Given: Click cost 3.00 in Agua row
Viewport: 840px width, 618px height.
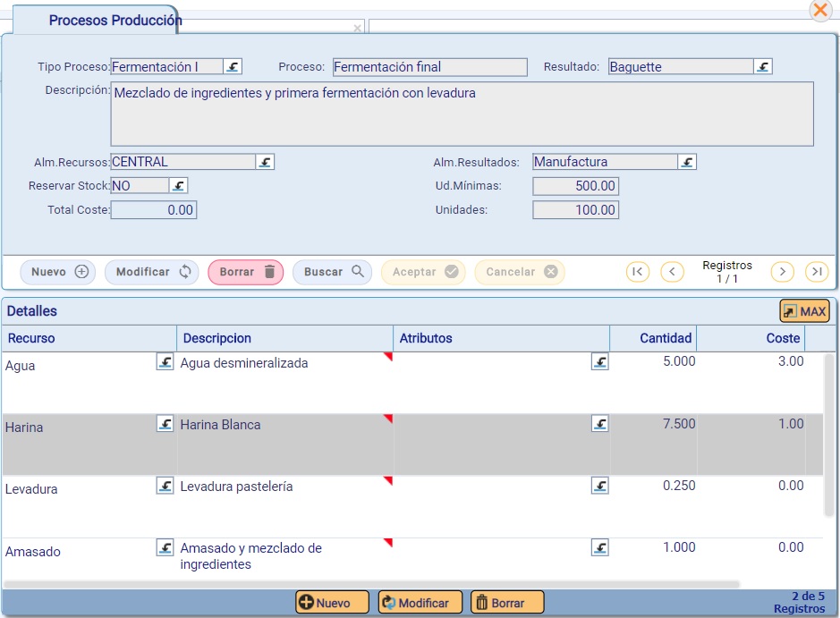Looking at the screenshot, I should point(791,361).
